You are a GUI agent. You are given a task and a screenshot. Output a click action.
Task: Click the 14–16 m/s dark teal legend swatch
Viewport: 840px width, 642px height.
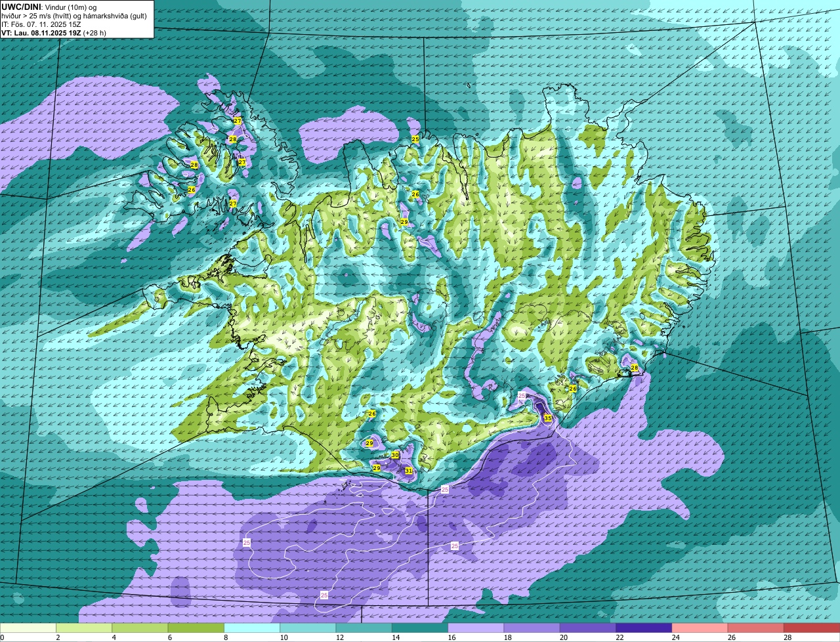pos(420,628)
